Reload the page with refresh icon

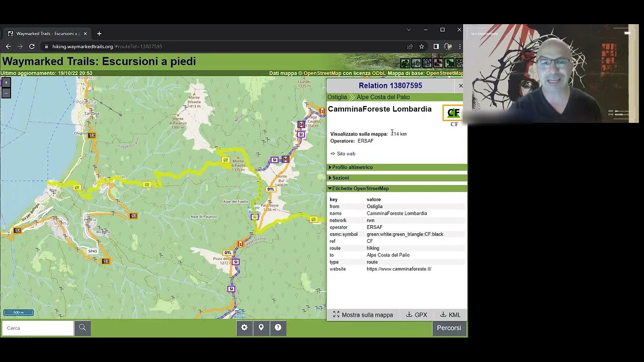[x=32, y=46]
